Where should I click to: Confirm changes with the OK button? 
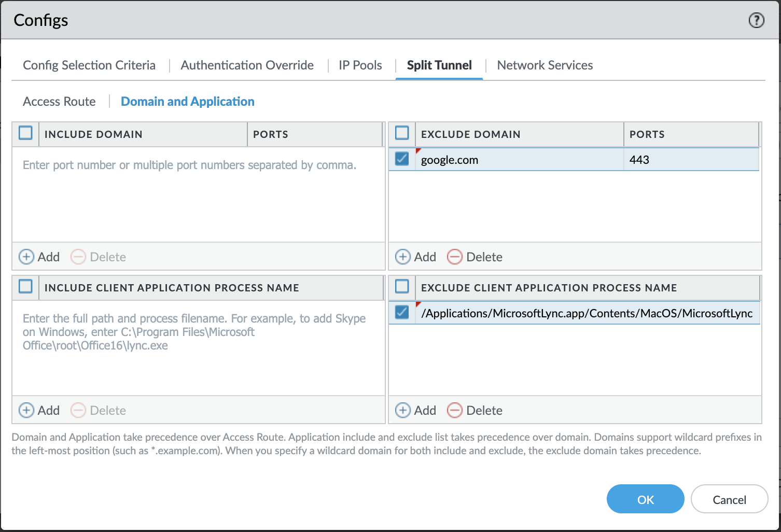coord(645,499)
